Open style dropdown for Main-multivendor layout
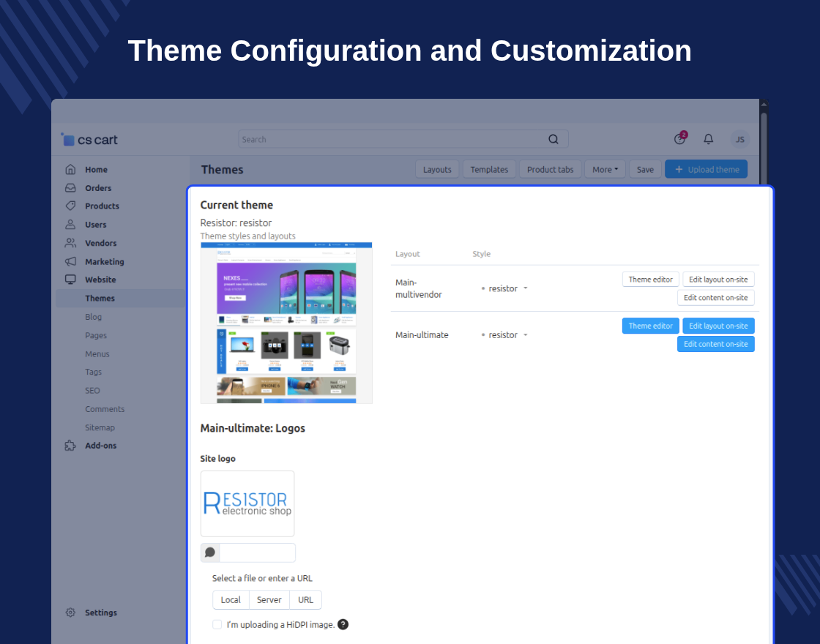Viewport: 820px width, 644px height. (x=504, y=288)
